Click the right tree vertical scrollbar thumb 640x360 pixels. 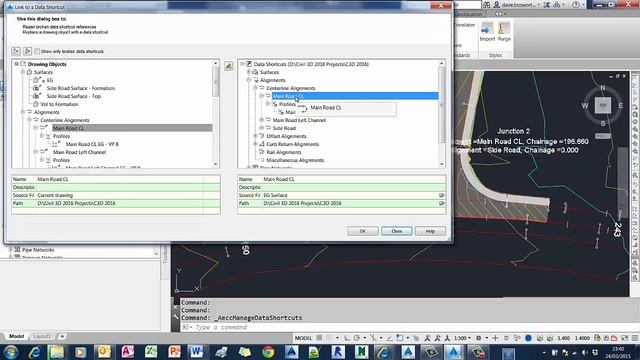[x=442, y=105]
